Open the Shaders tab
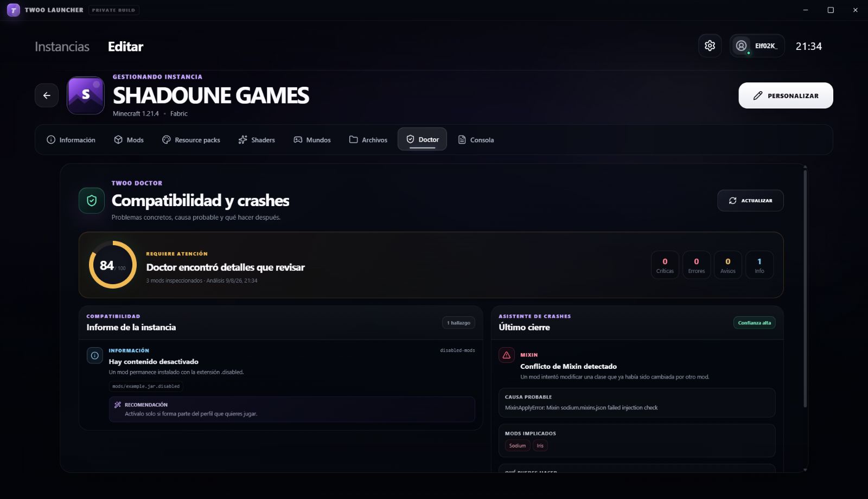The height and width of the screenshot is (499, 868). tap(257, 140)
